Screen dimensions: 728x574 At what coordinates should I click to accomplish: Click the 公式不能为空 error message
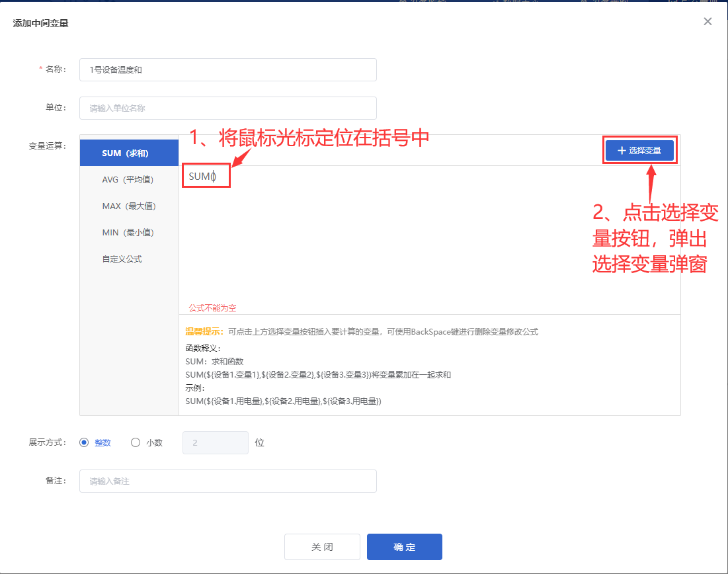[212, 308]
